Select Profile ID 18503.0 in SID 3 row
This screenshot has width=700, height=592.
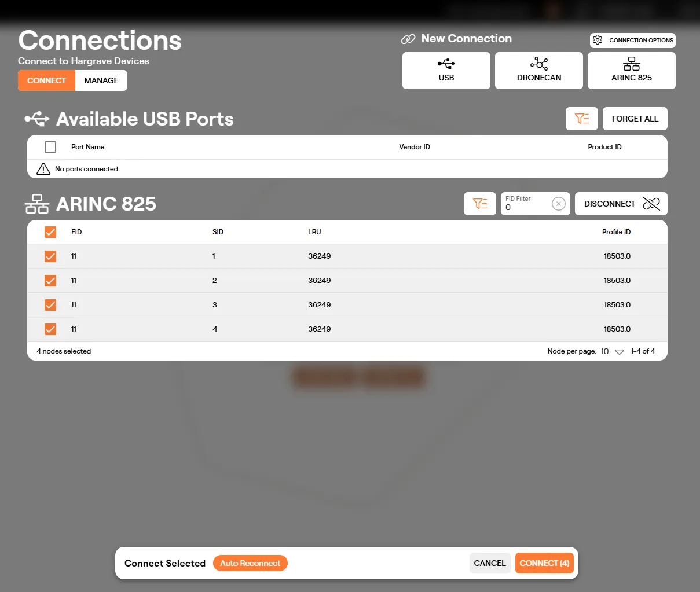tap(617, 305)
